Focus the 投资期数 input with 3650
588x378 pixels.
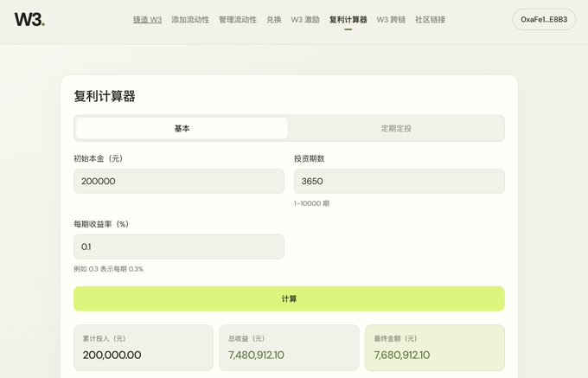(x=399, y=181)
